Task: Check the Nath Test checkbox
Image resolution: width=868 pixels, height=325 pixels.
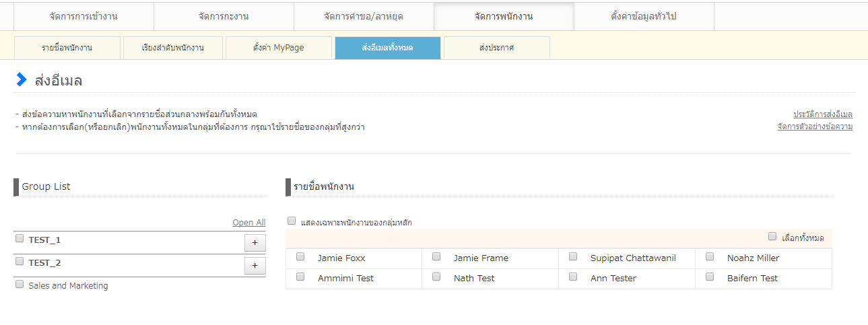Action: tap(436, 277)
